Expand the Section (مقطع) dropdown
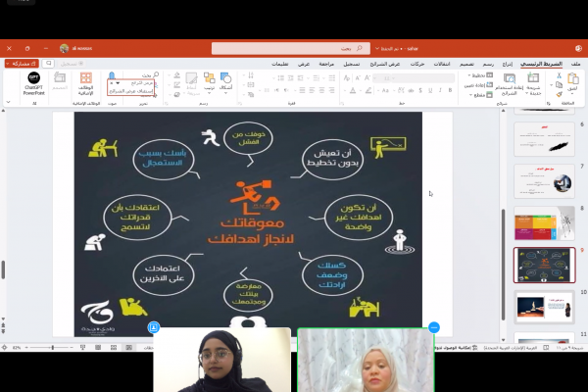Image resolution: width=588 pixels, height=392 pixels. tap(479, 92)
